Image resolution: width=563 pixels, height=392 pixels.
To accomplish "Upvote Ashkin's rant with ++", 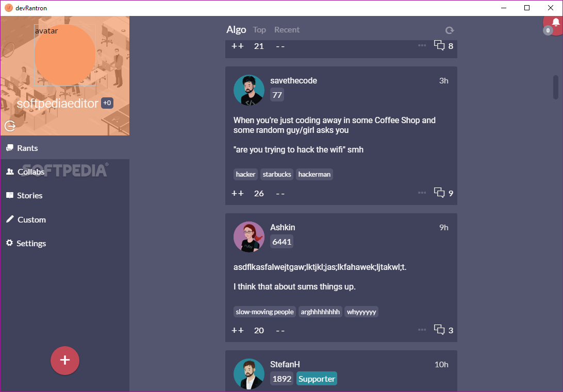I will [x=237, y=330].
